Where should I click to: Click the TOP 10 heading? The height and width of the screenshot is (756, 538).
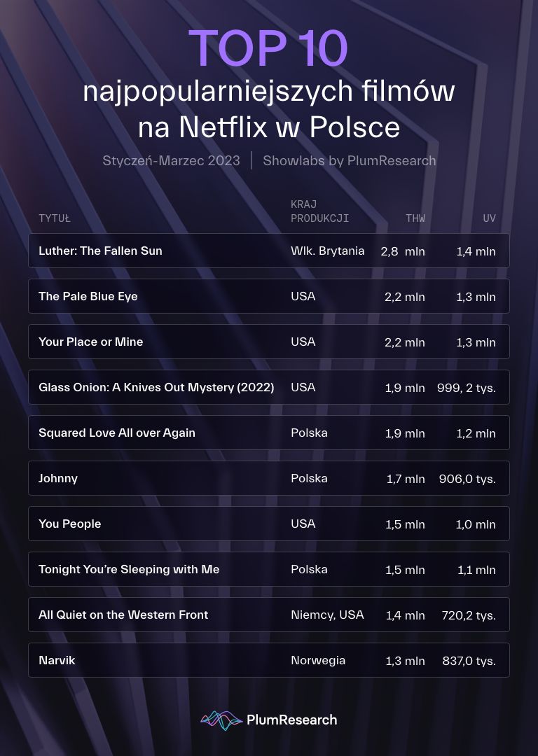click(268, 49)
